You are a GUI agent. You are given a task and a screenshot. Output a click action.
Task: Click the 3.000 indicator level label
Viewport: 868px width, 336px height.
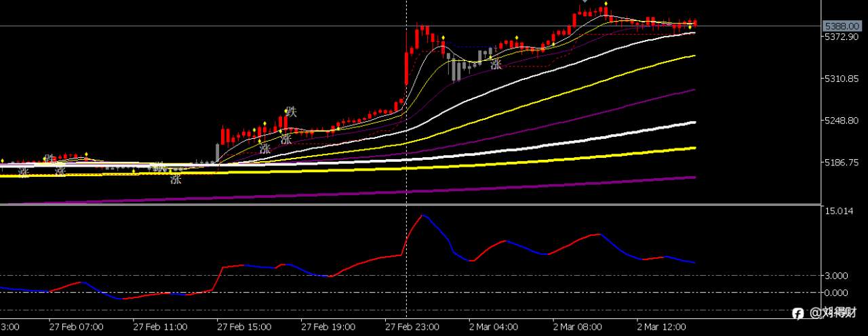click(837, 276)
